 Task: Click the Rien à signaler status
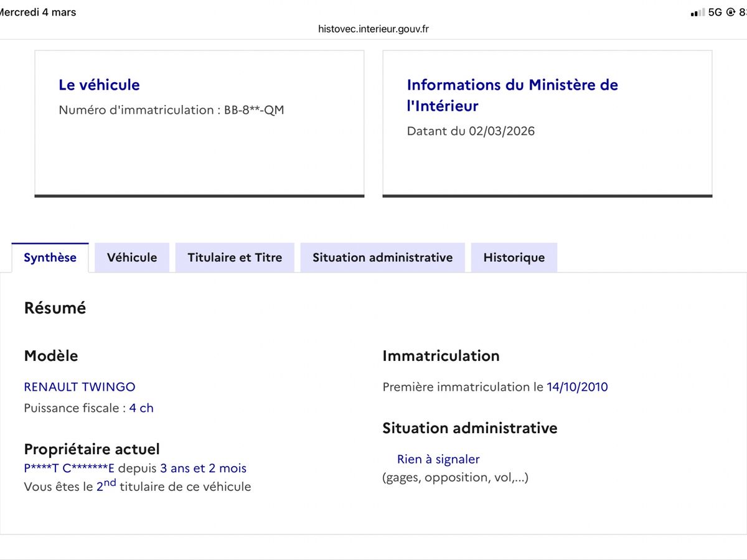pyautogui.click(x=438, y=459)
